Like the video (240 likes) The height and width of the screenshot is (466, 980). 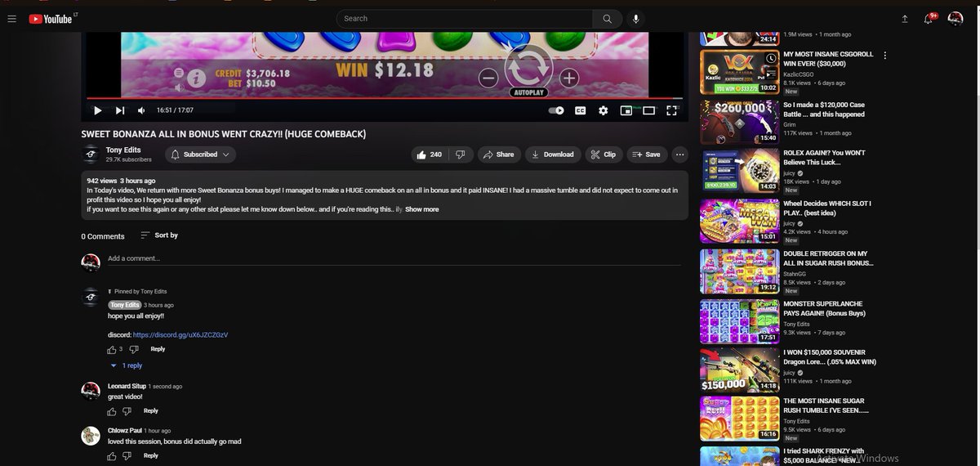coord(430,155)
